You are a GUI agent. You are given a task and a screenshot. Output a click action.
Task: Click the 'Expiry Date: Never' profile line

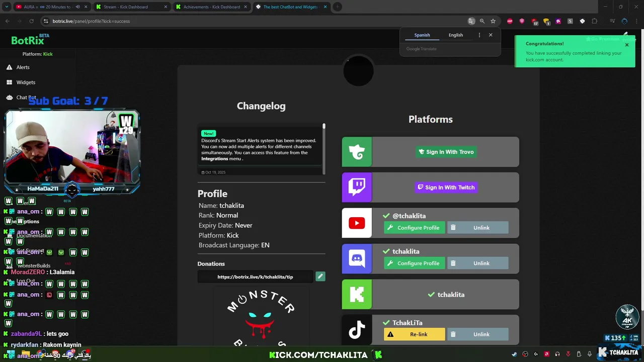coord(225,225)
